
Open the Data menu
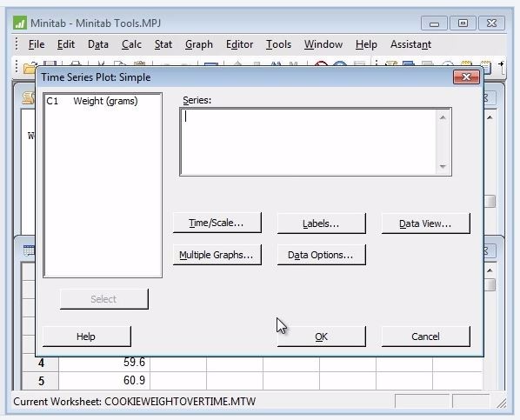[98, 44]
